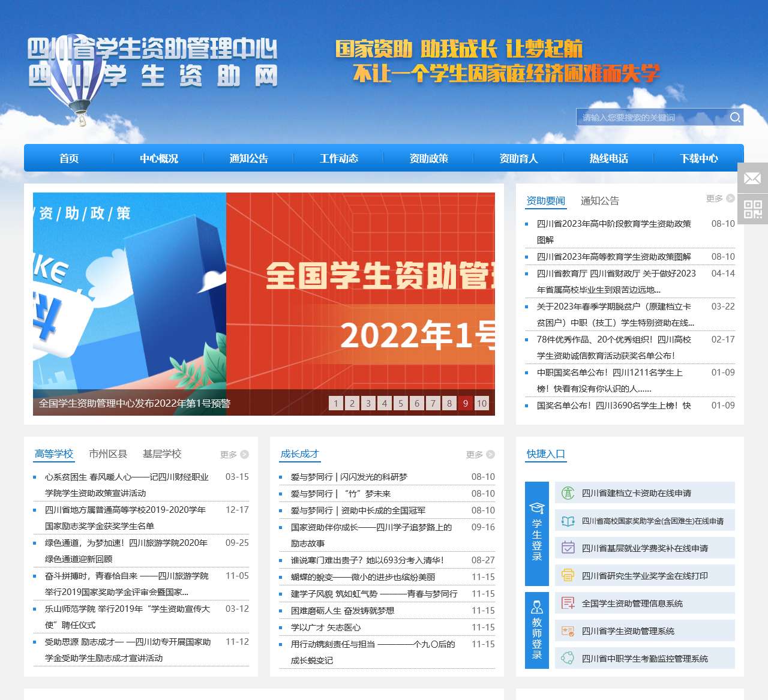Click icon beside 四川省建档立卡资助在线申请
The image size is (768, 700).
pyautogui.click(x=568, y=493)
